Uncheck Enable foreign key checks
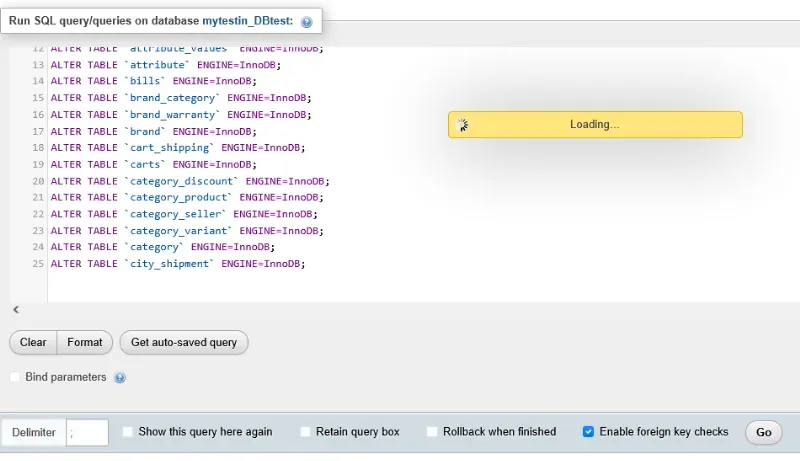Viewport: 800px width, 461px height. (x=588, y=432)
